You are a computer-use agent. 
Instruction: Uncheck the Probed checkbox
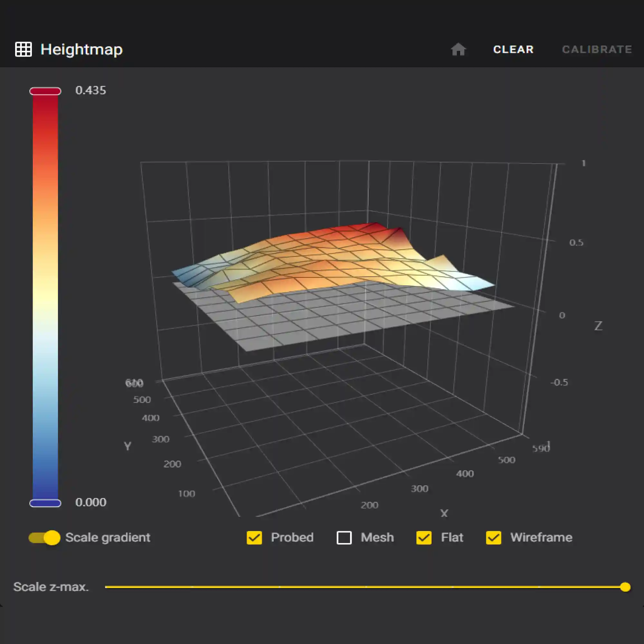tap(254, 537)
